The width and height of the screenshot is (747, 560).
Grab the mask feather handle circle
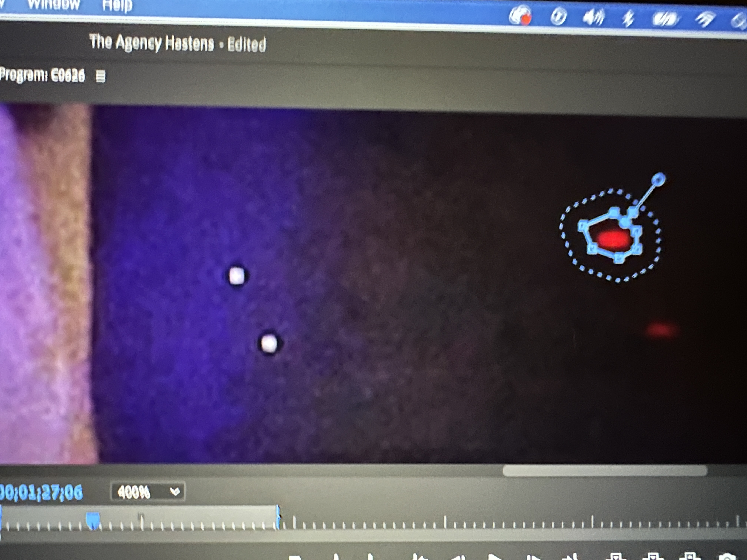[658, 180]
